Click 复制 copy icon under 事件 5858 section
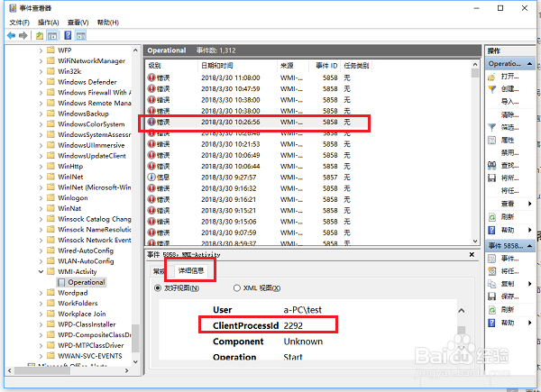The width and height of the screenshot is (541, 392). click(x=491, y=284)
